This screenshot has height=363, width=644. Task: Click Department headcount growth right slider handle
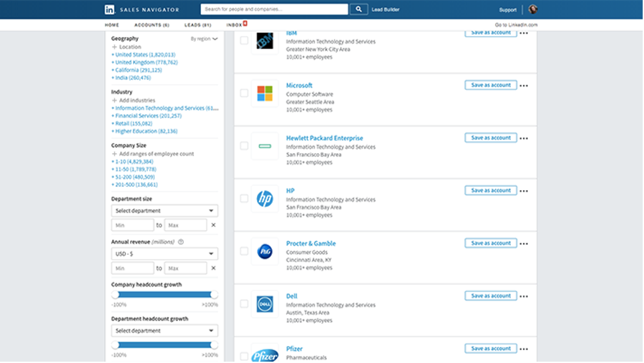[x=214, y=345]
